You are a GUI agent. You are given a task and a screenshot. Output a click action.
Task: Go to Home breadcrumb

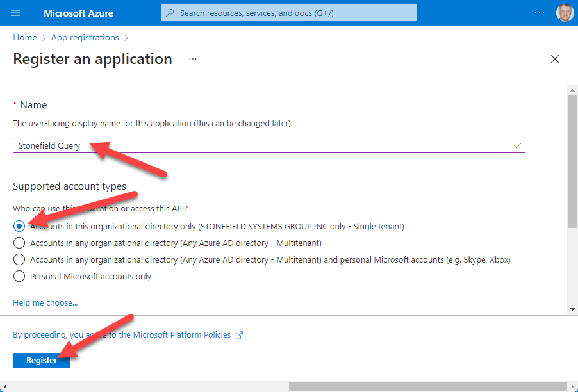[25, 37]
